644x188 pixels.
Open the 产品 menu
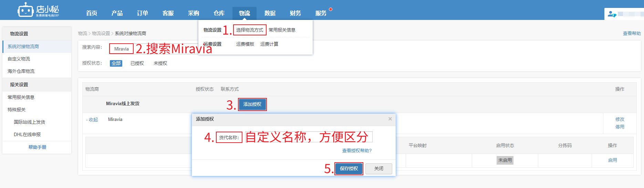pos(117,13)
